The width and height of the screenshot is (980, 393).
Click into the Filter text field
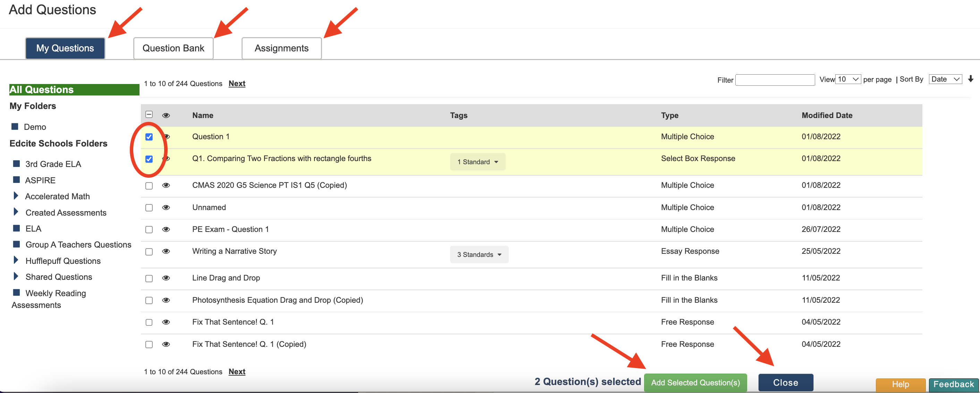pyautogui.click(x=775, y=80)
